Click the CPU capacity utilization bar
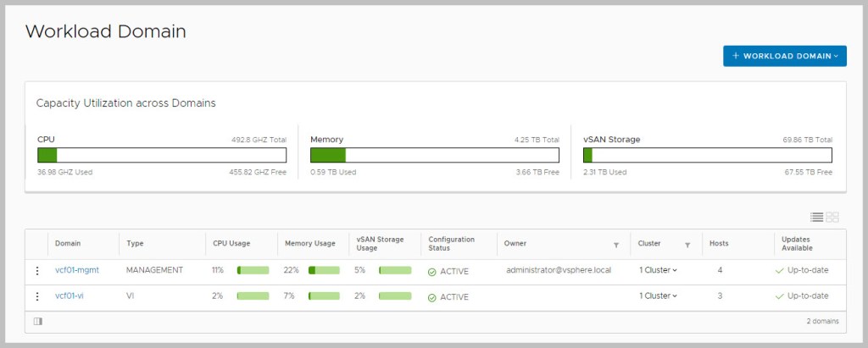Viewport: 868px width, 348px height. tap(162, 155)
